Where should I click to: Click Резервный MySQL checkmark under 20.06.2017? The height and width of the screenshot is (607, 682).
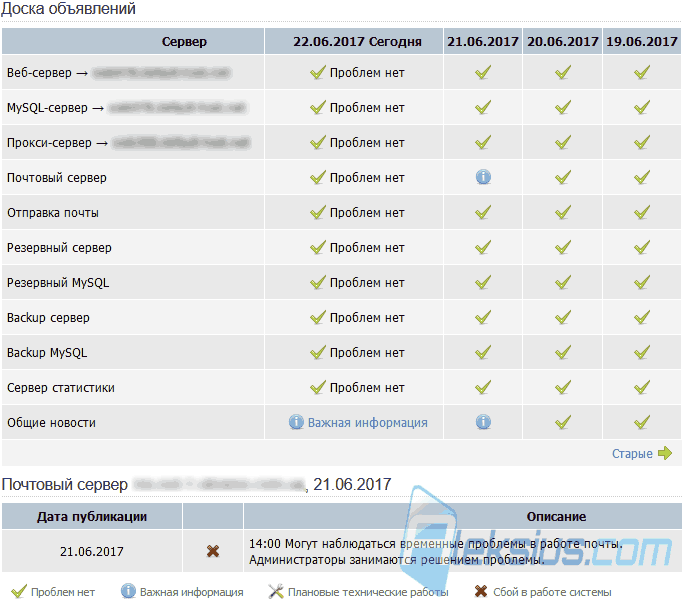click(563, 282)
